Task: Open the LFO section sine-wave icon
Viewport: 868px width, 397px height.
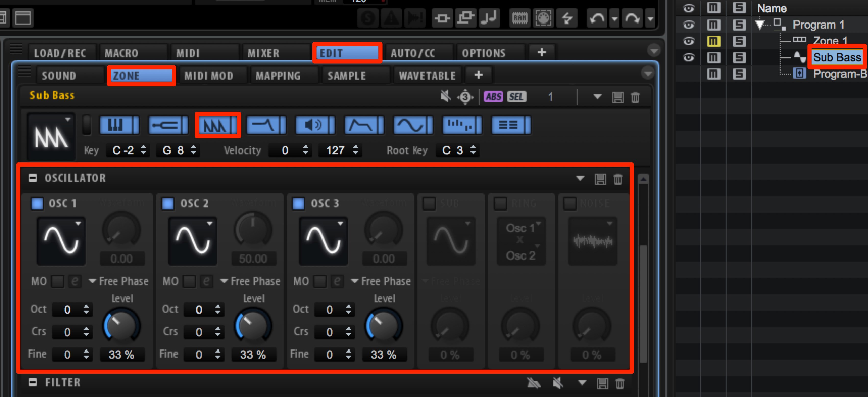Action: coord(413,125)
